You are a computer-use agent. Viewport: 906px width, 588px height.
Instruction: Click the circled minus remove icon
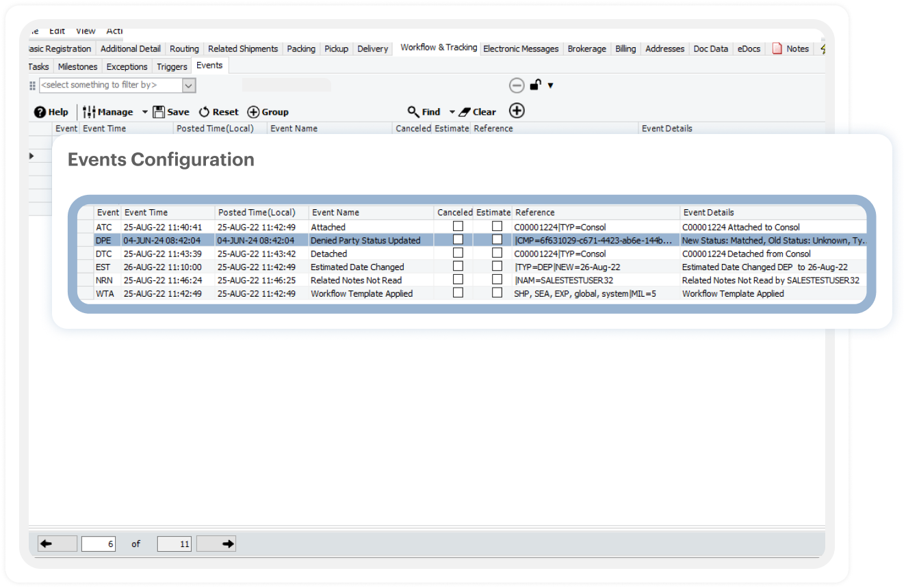click(517, 85)
